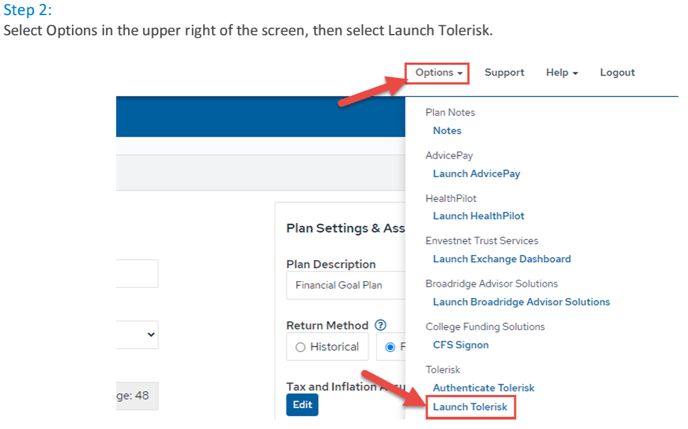Click the empty text box at left

(137, 274)
